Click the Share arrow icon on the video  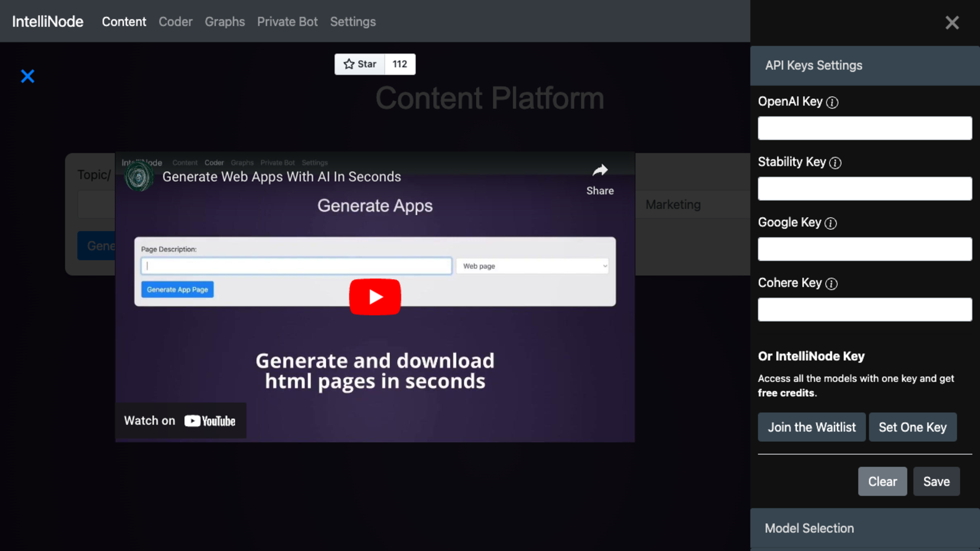(x=600, y=170)
